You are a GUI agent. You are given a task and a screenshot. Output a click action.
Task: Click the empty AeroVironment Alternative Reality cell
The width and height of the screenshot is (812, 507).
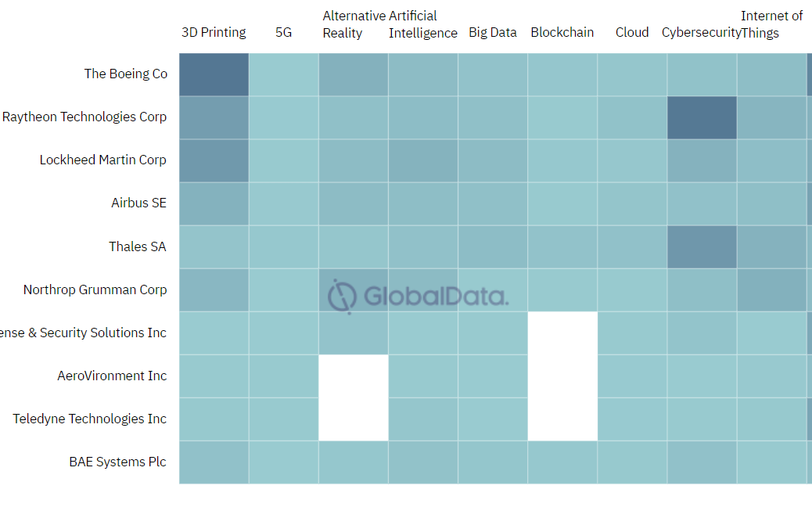pyautogui.click(x=354, y=376)
